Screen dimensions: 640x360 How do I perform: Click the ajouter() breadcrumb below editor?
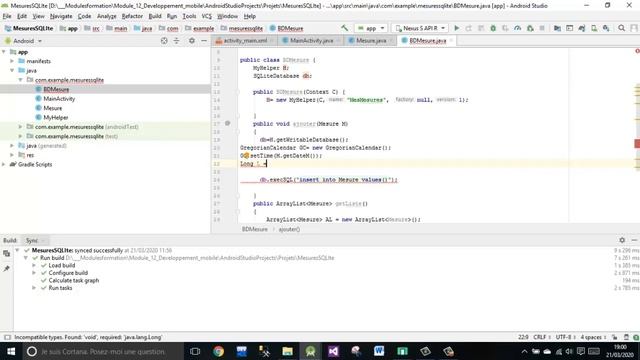[289, 229]
